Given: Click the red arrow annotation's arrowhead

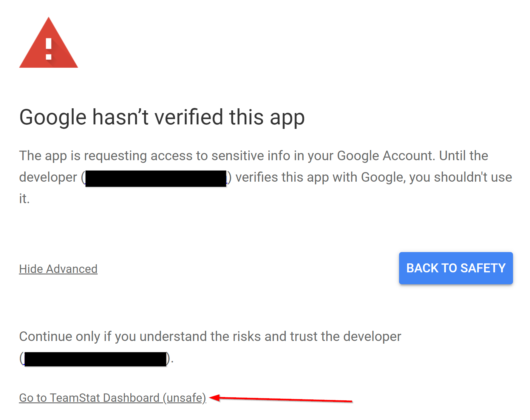Looking at the screenshot, I should click(214, 398).
